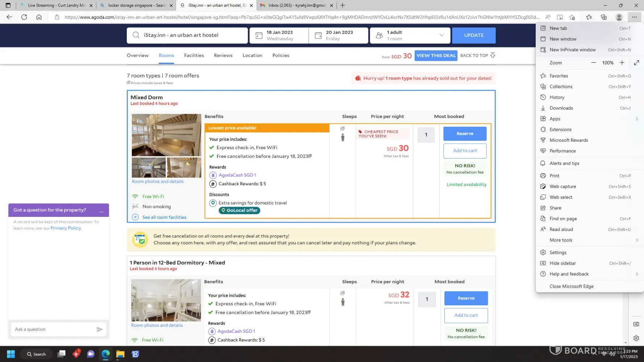Open Microsoft Rewards from the menu
The image size is (644, 362).
(589, 140)
